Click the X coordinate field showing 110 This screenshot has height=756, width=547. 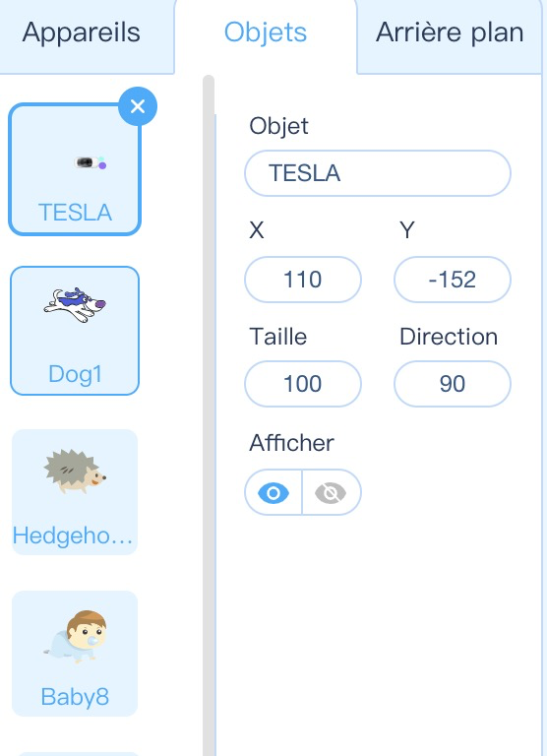click(x=303, y=280)
